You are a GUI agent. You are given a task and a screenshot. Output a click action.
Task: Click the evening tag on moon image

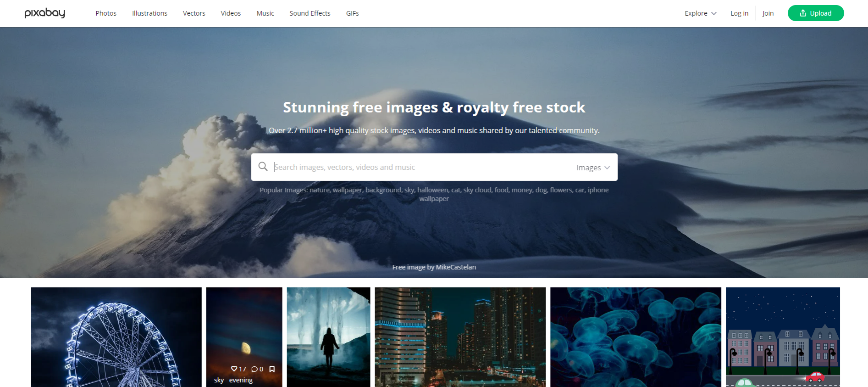click(x=241, y=380)
